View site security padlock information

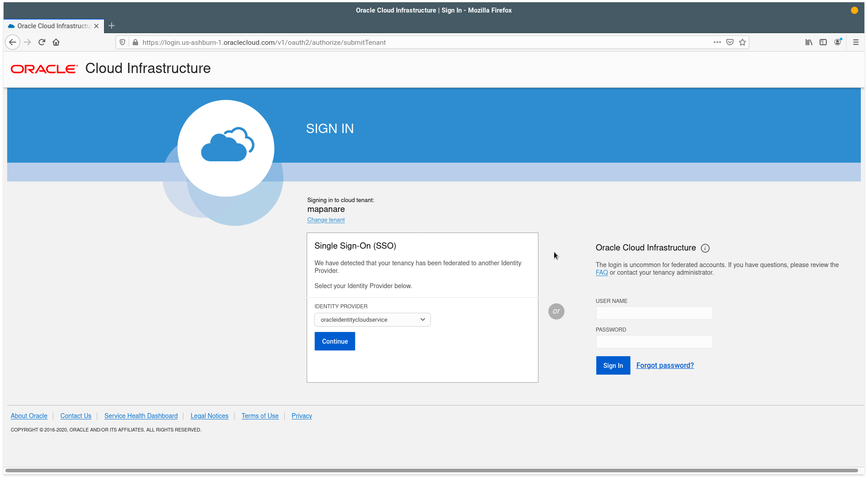135,42
